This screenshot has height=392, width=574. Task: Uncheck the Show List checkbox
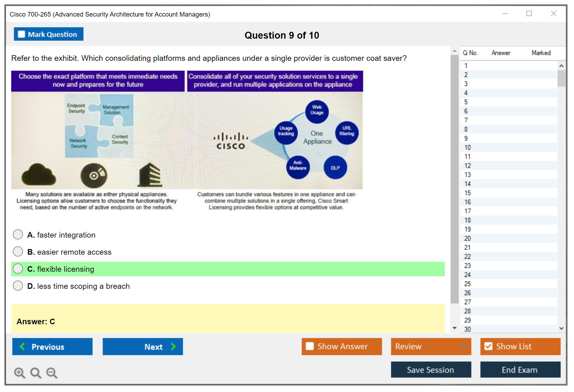point(488,346)
